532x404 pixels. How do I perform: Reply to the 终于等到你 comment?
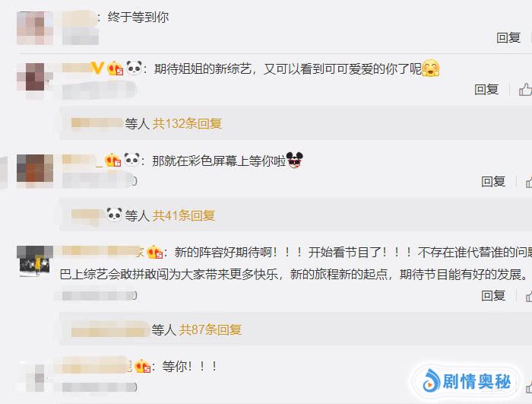(508, 37)
